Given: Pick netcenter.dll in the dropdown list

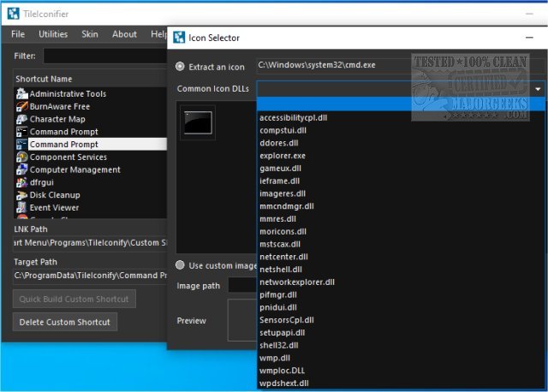Looking at the screenshot, I should (x=402, y=257).
